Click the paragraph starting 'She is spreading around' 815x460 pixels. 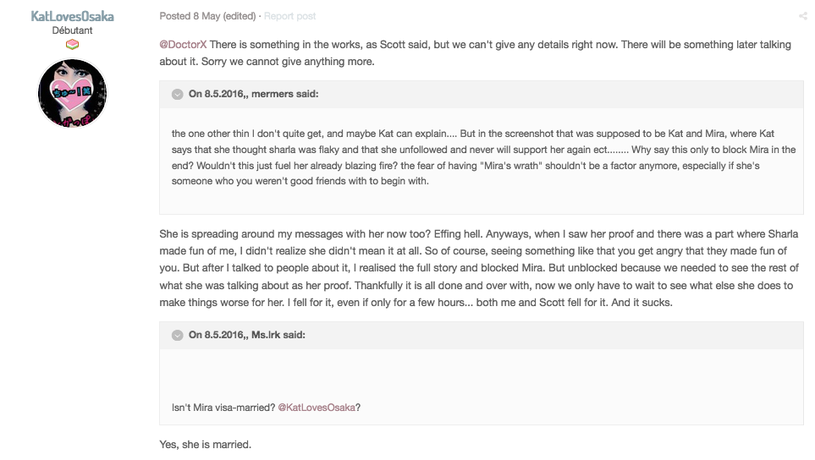(x=480, y=265)
